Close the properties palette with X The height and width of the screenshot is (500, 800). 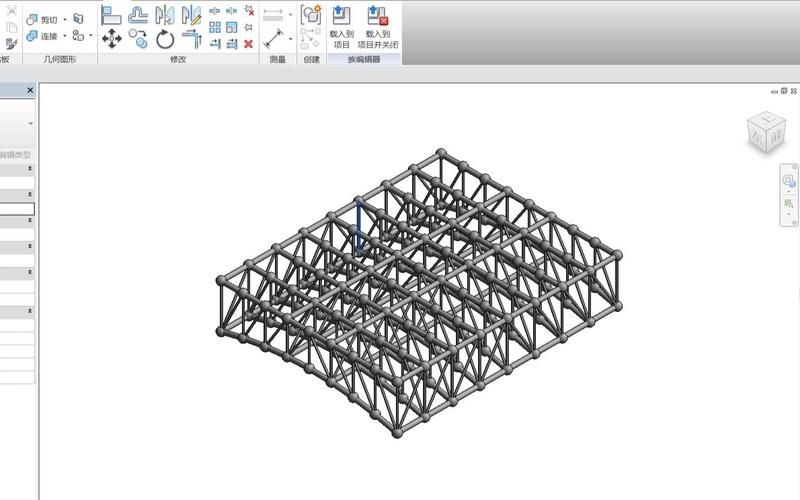pyautogui.click(x=29, y=90)
